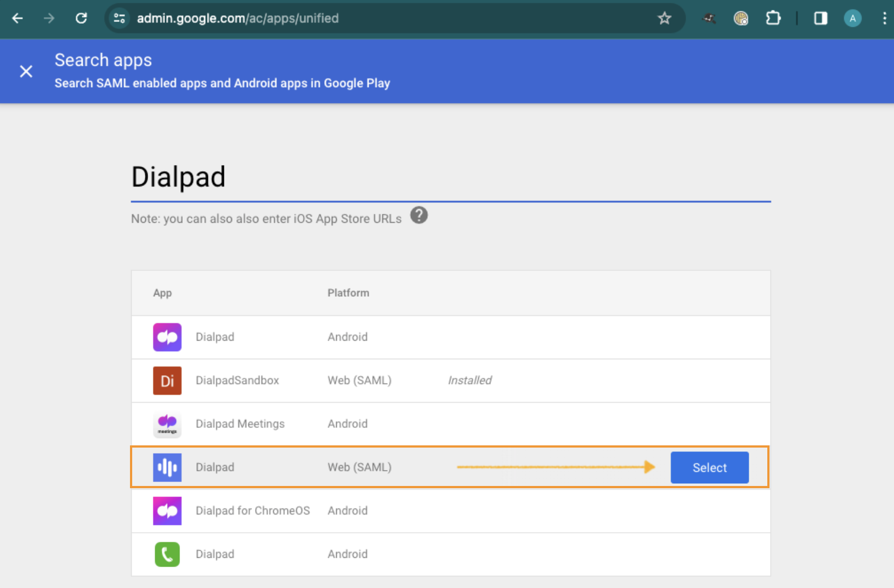The image size is (894, 588).
Task: Select the Dialpad Web (SAML) app
Action: coord(709,467)
